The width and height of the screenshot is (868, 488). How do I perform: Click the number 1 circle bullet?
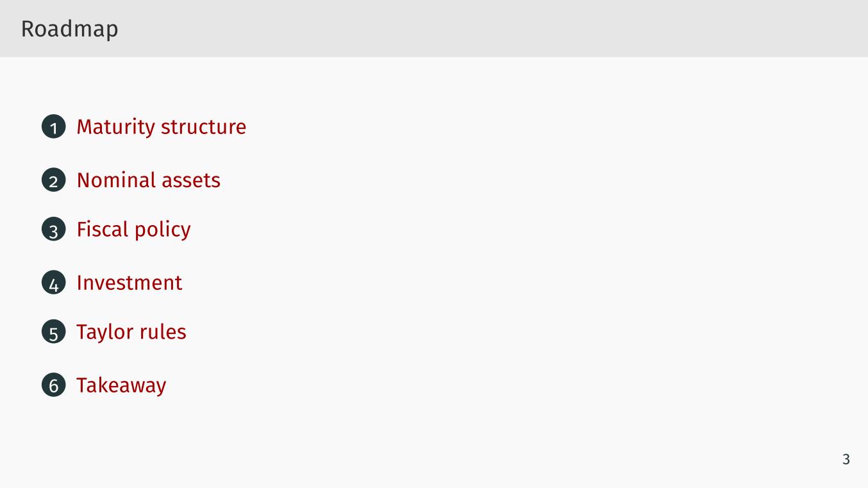click(54, 127)
